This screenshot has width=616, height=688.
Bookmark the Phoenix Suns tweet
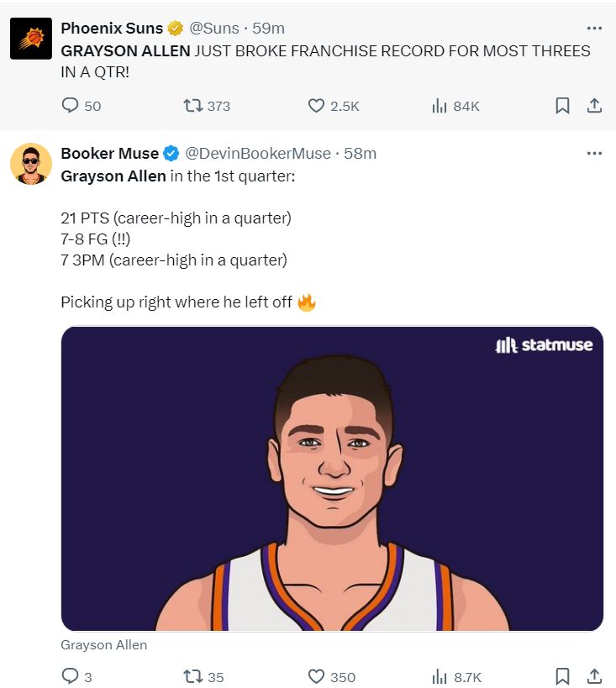click(562, 106)
